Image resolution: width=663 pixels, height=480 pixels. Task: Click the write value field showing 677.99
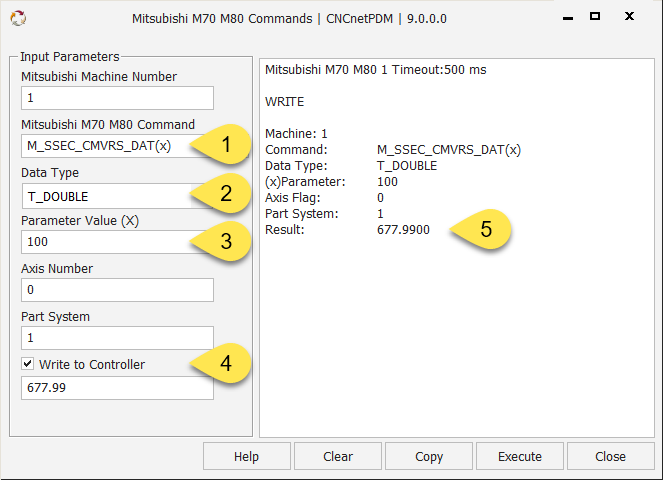tap(117, 388)
